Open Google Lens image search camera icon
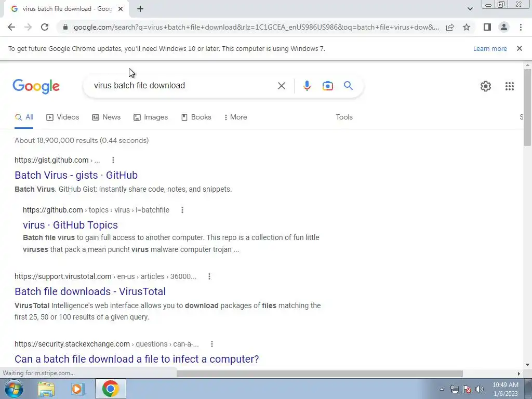The height and width of the screenshot is (399, 532). [x=327, y=86]
